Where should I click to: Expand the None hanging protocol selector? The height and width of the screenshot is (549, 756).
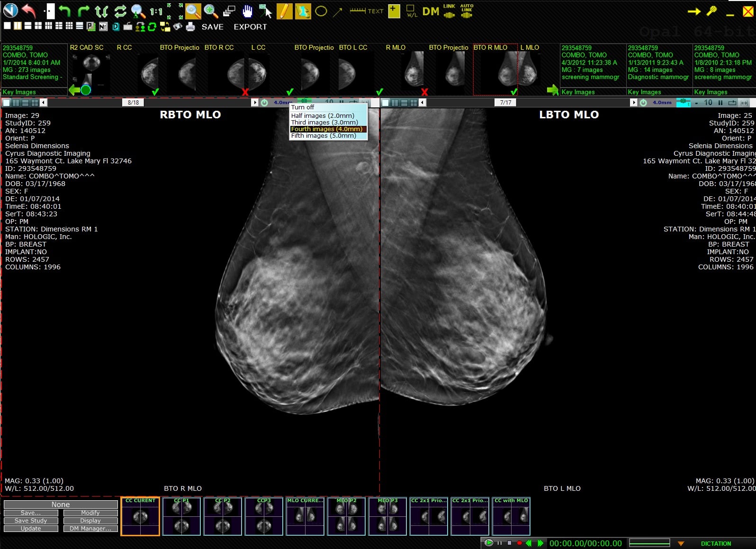pyautogui.click(x=61, y=505)
